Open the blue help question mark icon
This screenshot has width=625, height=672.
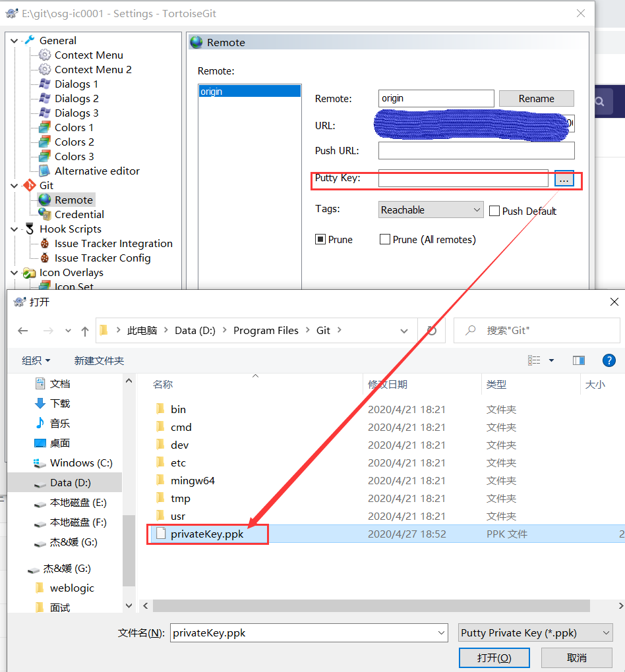[x=609, y=360]
